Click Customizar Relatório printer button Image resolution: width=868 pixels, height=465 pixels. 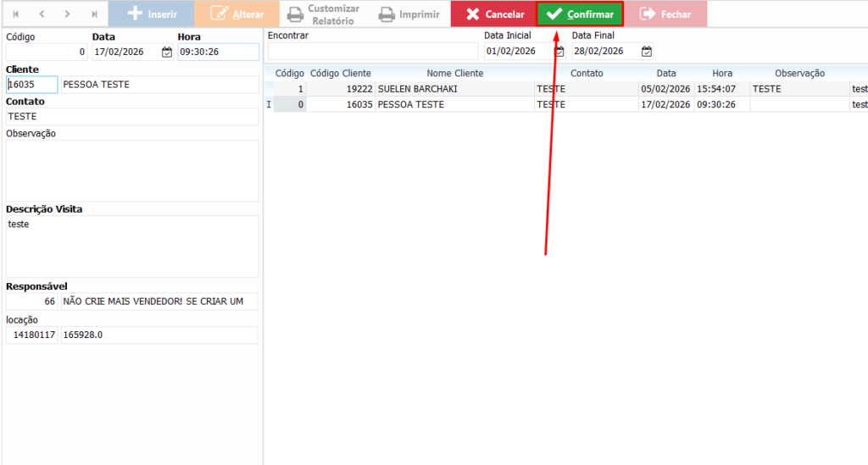323,14
